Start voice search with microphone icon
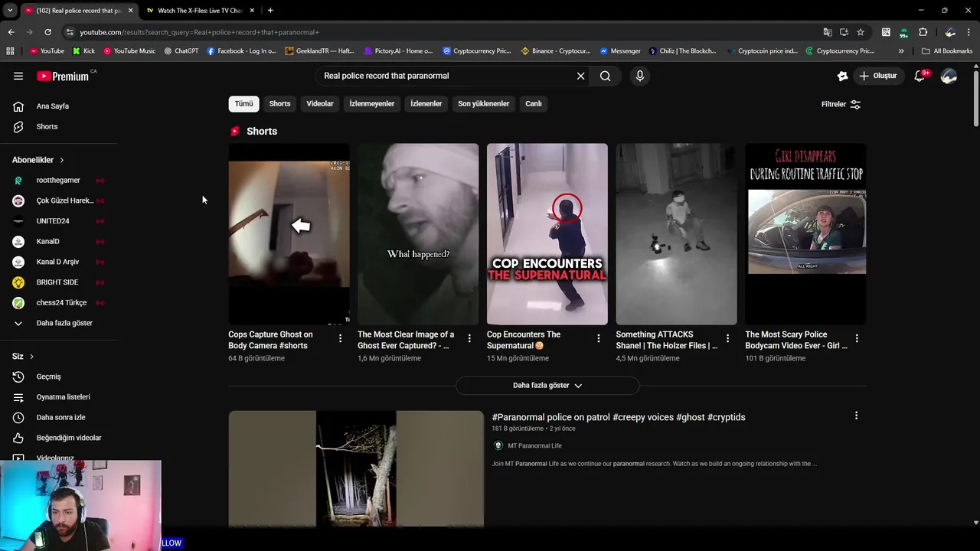The image size is (980, 551). pyautogui.click(x=640, y=76)
